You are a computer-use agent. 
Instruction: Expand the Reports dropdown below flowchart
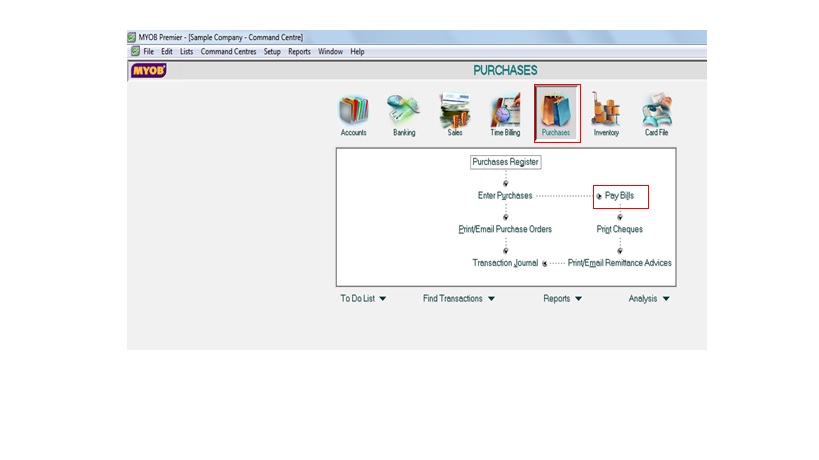(x=563, y=298)
